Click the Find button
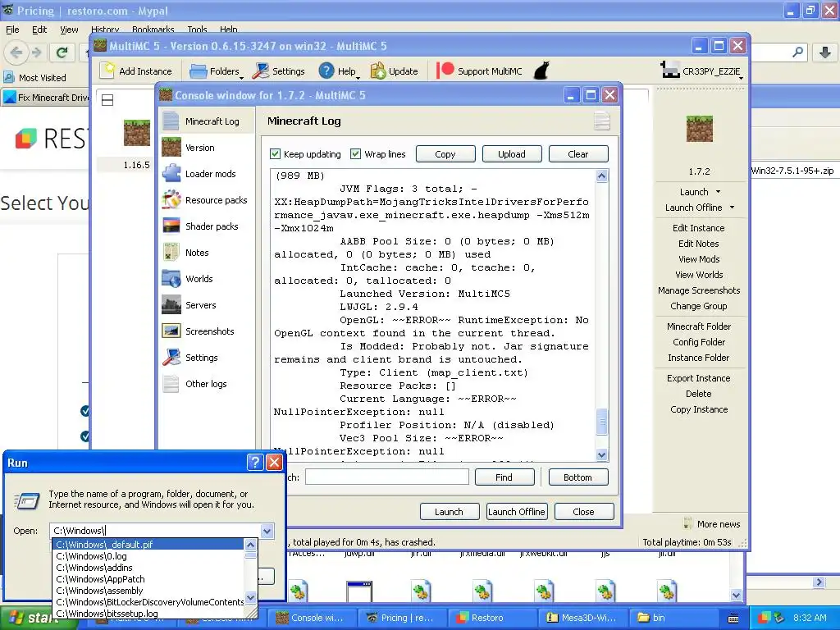Screen dimensions: 840x630 point(504,477)
